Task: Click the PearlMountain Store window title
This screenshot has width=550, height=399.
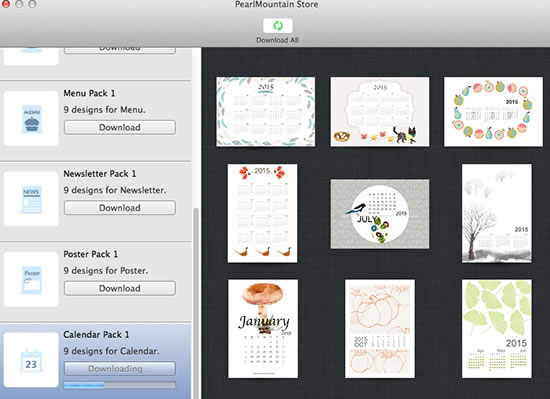Action: pos(277,4)
